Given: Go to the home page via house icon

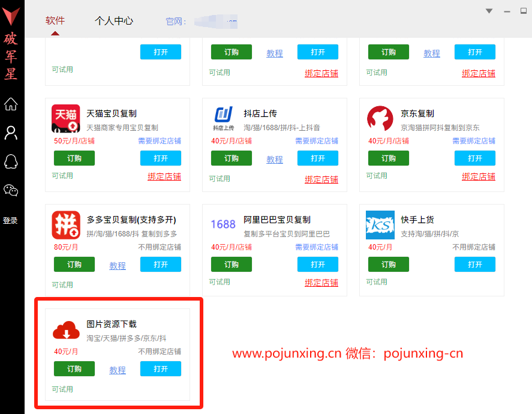Looking at the screenshot, I should point(11,104).
